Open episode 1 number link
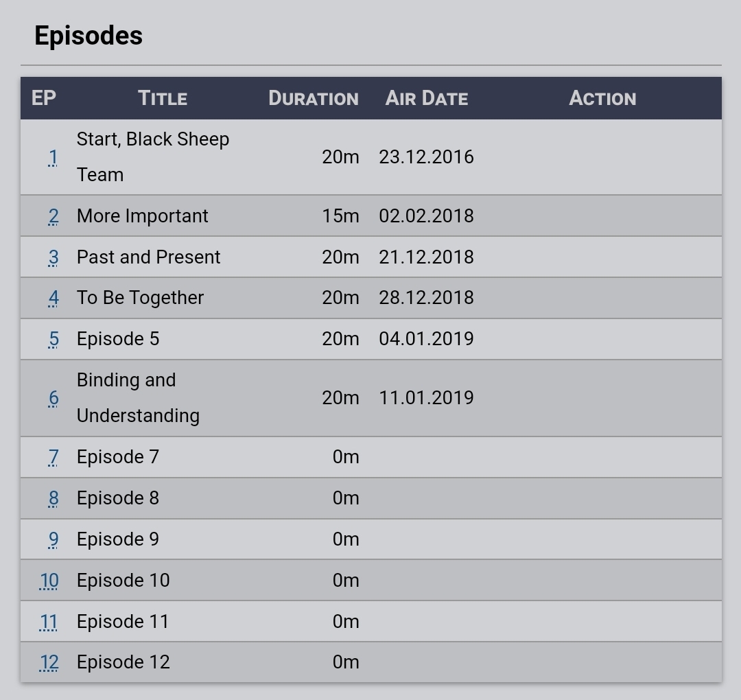The height and width of the screenshot is (700, 741). click(53, 157)
